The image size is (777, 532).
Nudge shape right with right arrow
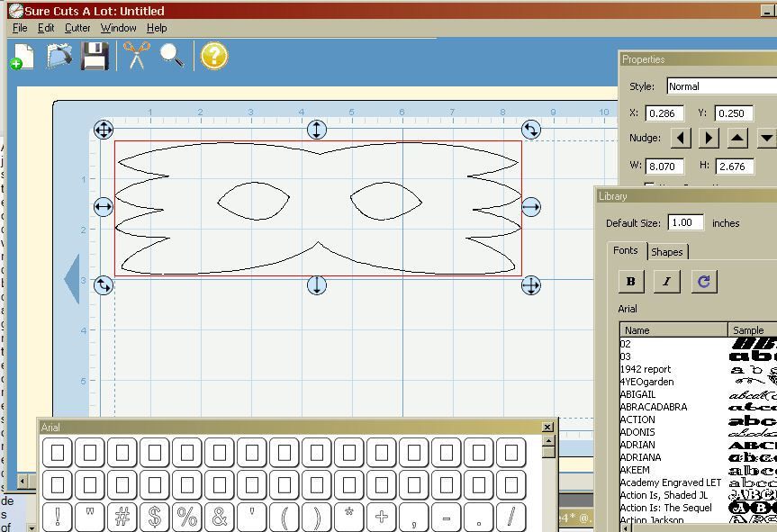click(709, 139)
